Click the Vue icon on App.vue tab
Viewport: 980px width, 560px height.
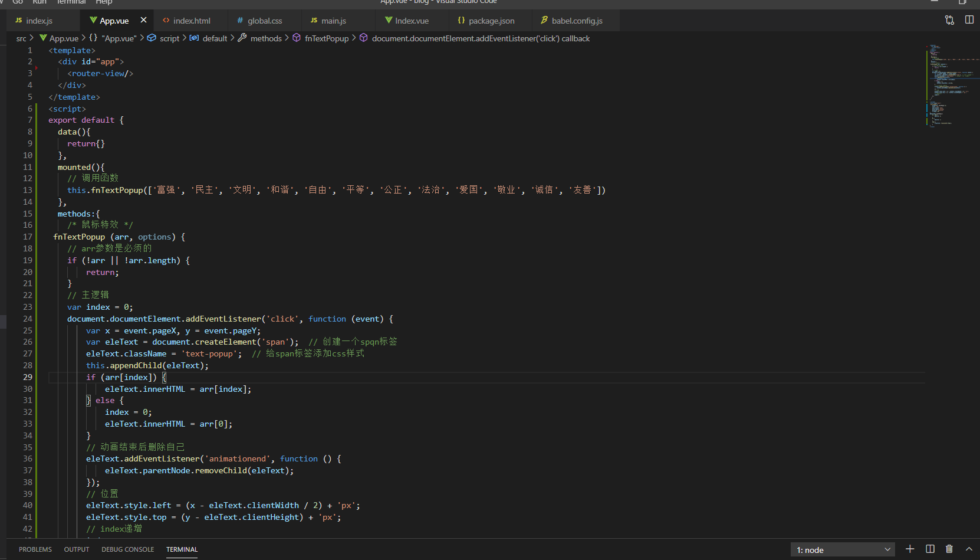[93, 20]
